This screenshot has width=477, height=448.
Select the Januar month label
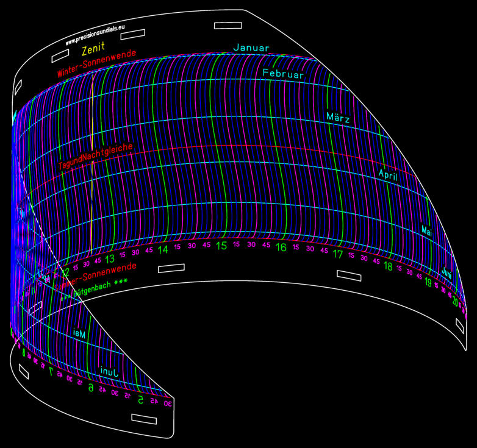tap(251, 48)
